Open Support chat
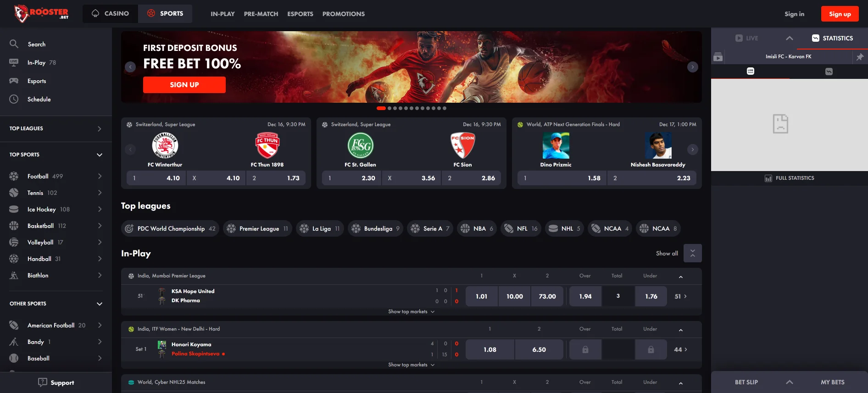This screenshot has height=393, width=868. click(x=56, y=382)
